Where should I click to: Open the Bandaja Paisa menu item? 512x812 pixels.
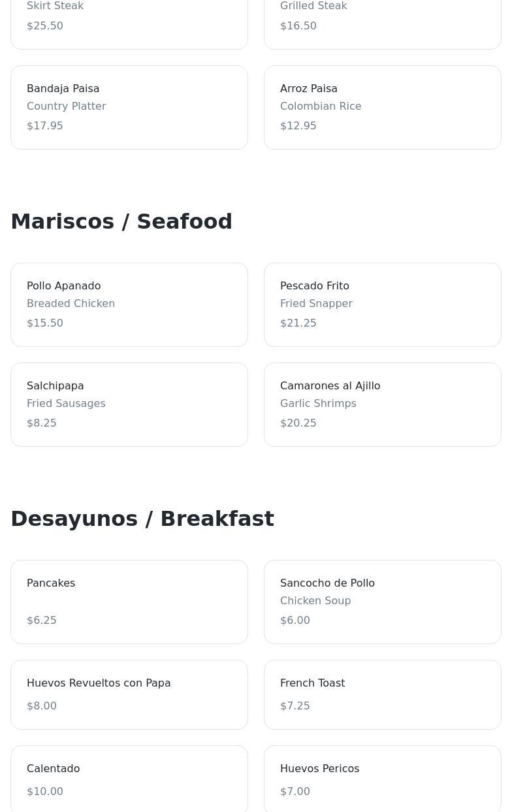point(129,107)
